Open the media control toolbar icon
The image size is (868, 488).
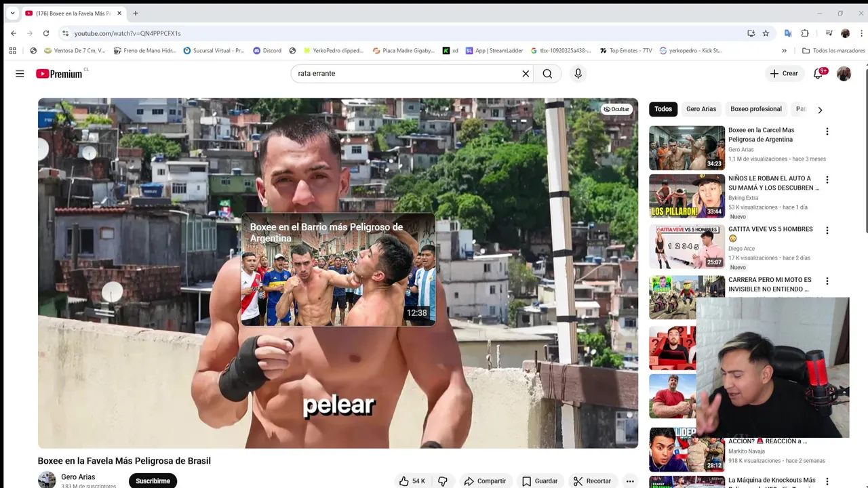tap(829, 33)
